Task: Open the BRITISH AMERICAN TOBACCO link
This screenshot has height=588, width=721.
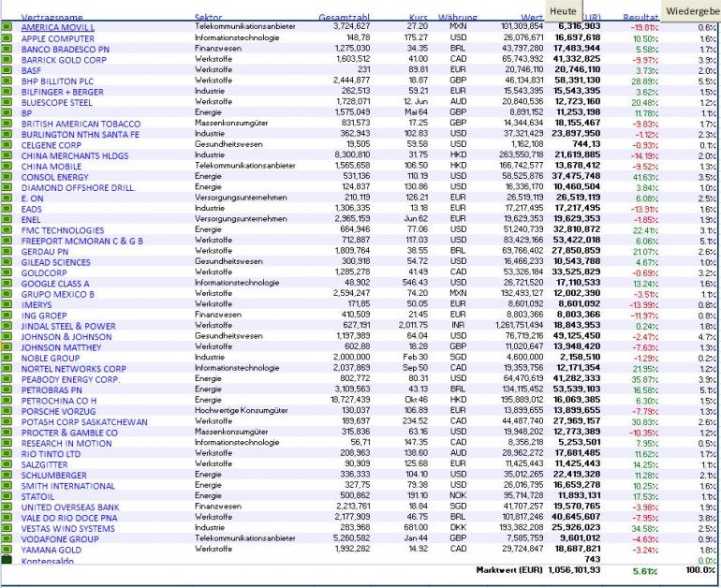Action: coord(81,124)
